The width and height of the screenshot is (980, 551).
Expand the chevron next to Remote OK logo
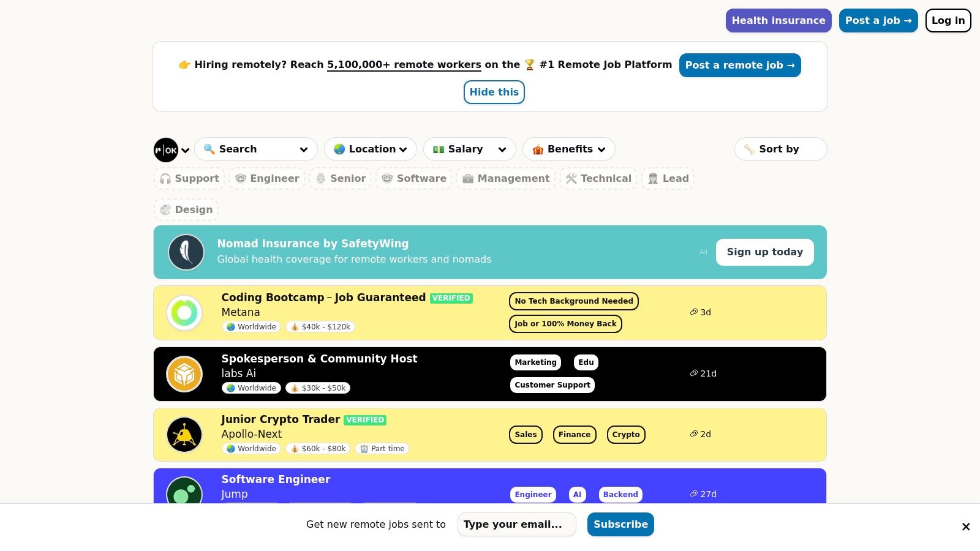coord(185,151)
